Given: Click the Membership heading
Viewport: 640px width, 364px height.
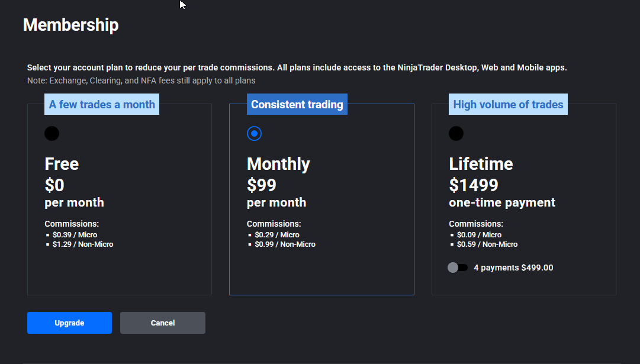Looking at the screenshot, I should tap(70, 25).
